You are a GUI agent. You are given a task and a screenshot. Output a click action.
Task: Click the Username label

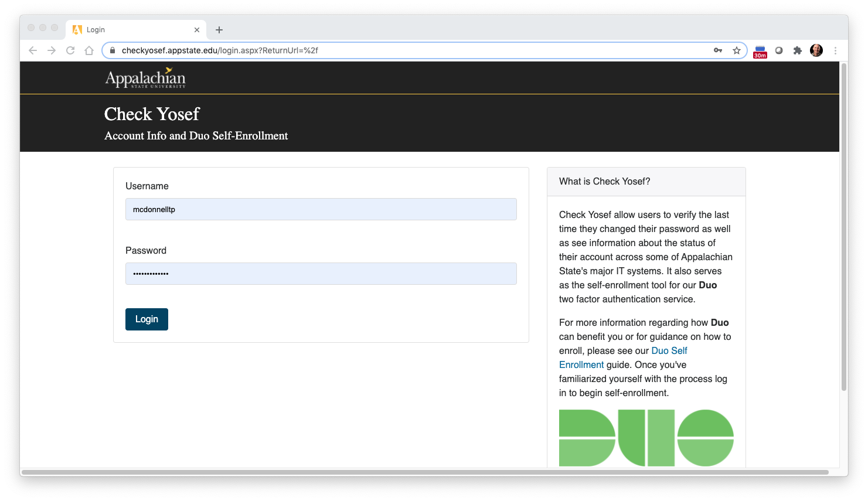[147, 186]
